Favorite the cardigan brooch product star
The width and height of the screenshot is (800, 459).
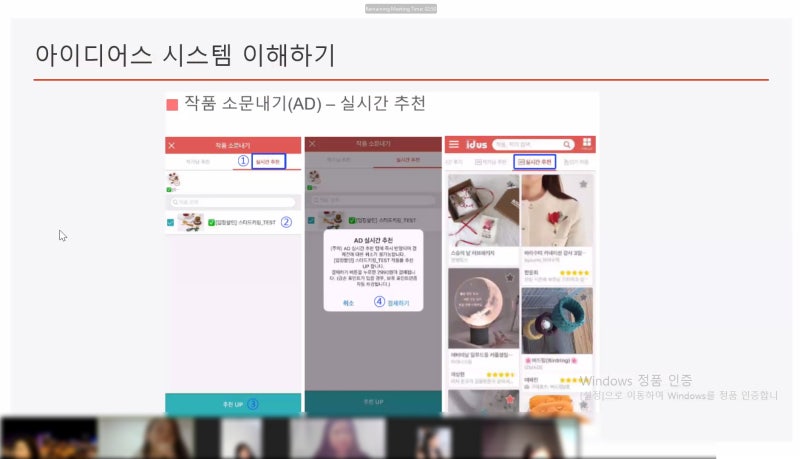583,184
